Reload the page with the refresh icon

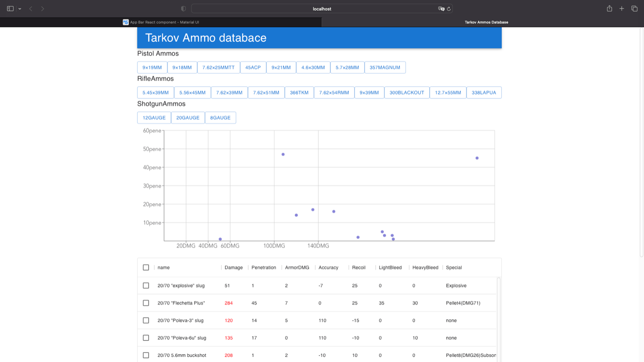[449, 9]
